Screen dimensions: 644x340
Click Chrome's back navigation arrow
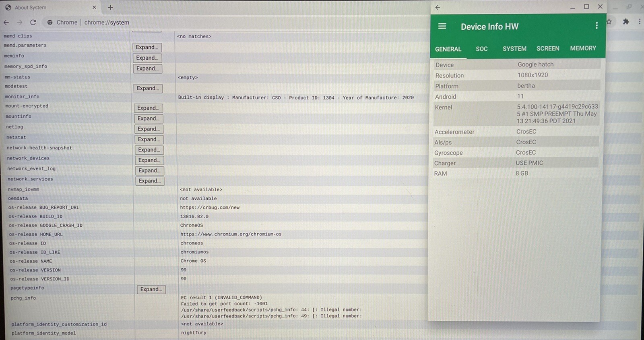pos(6,23)
